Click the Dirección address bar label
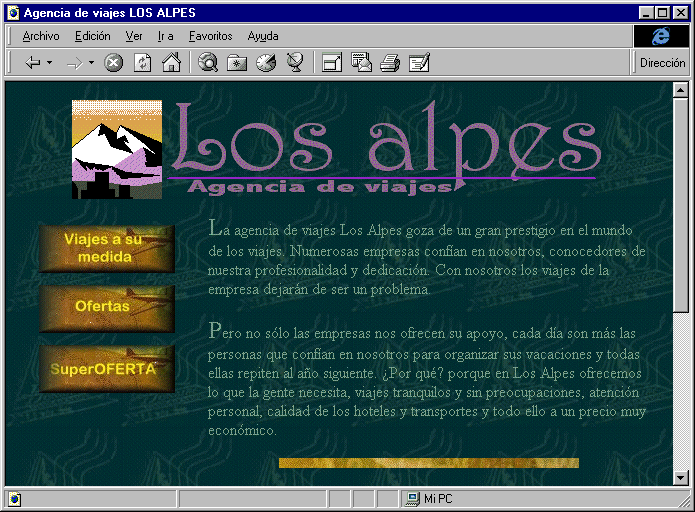The height and width of the screenshot is (512, 695). click(663, 63)
